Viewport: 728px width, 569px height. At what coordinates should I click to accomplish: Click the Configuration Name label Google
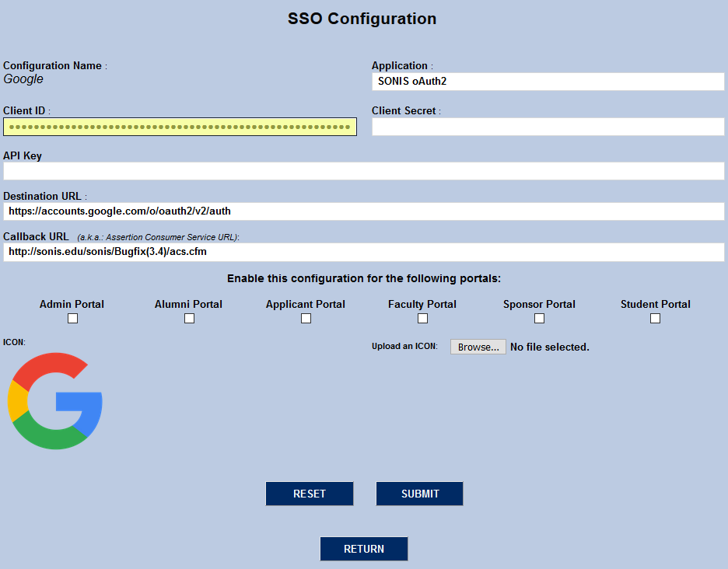[x=23, y=79]
